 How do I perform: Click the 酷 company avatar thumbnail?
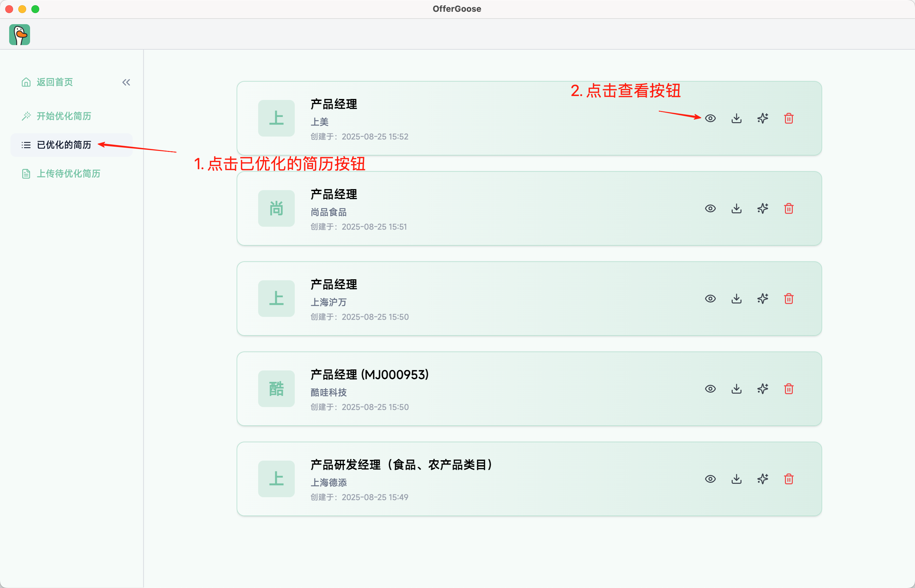(x=276, y=389)
